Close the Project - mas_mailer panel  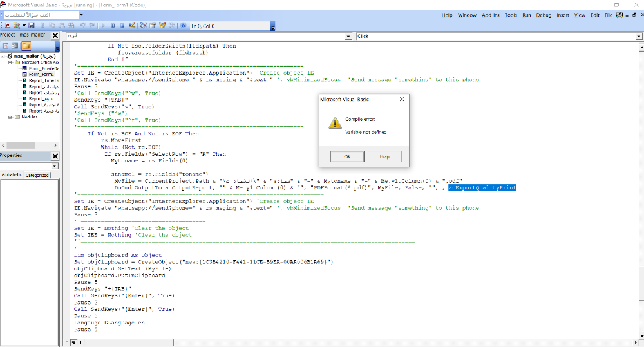coord(55,35)
